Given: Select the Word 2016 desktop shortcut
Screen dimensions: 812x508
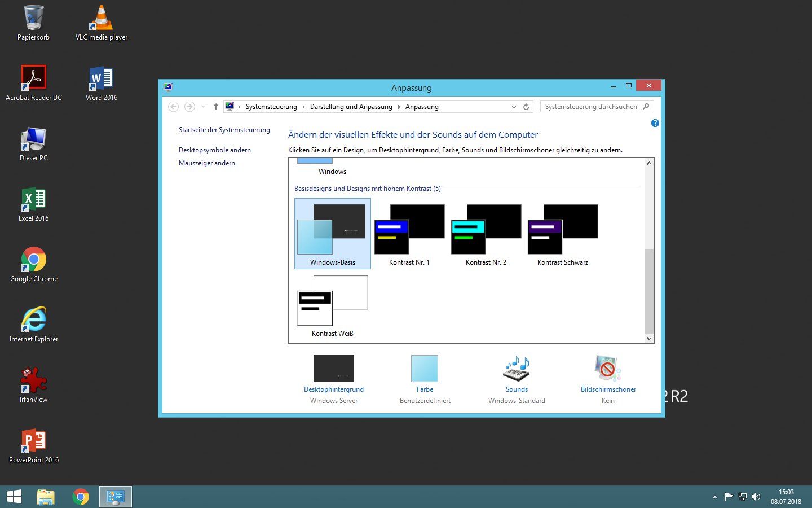Looking at the screenshot, I should pyautogui.click(x=101, y=83).
